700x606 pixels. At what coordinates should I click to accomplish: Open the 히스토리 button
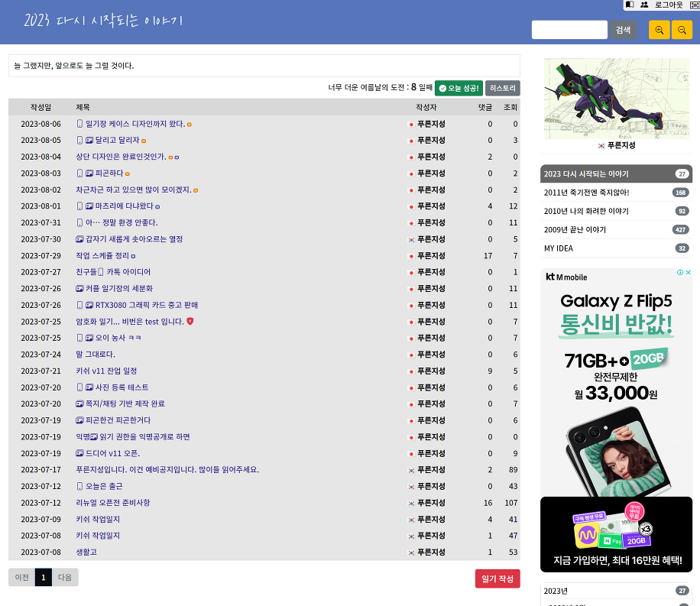(502, 88)
